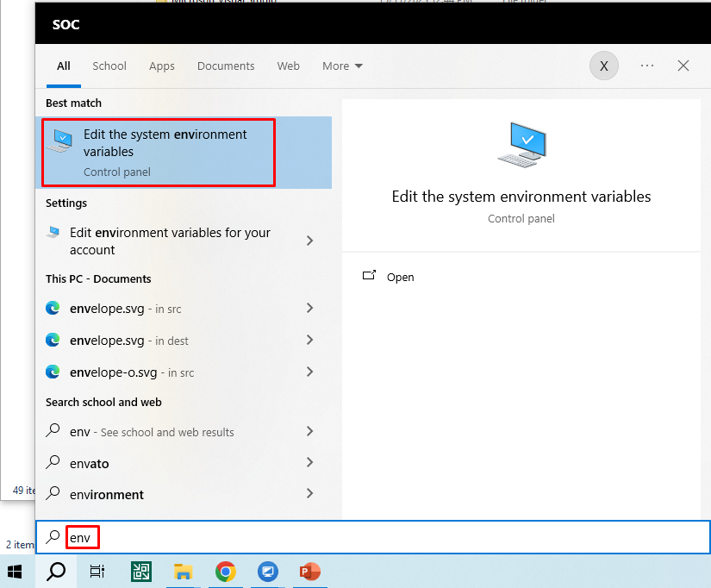Open Task View from the taskbar
The height and width of the screenshot is (588, 711).
tap(97, 571)
